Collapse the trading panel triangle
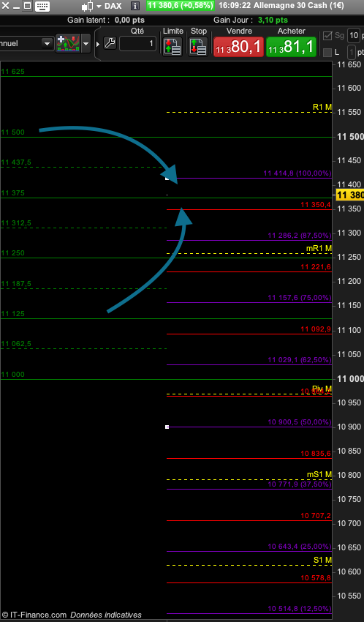This screenshot has height=622, width=364. (98, 44)
